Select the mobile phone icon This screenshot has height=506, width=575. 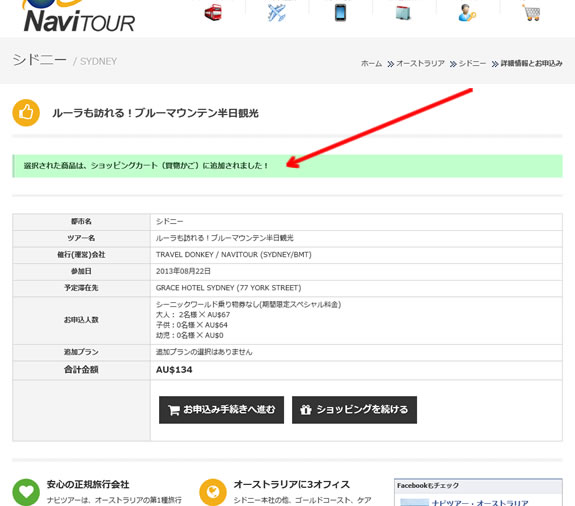[x=340, y=13]
